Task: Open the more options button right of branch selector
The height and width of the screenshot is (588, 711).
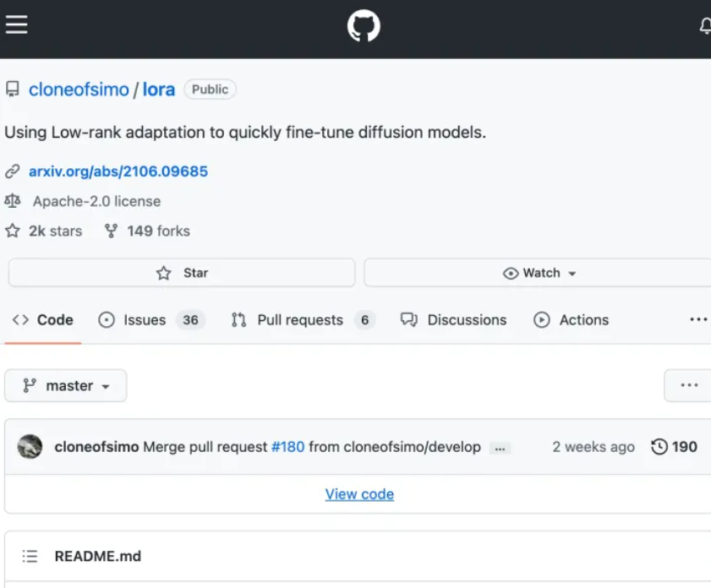Action: (689, 385)
